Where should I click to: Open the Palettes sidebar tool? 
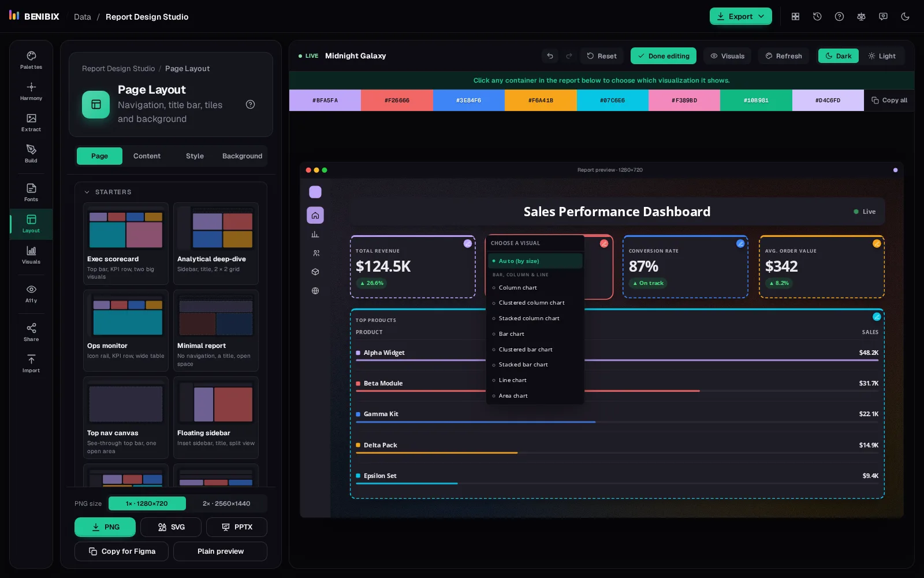click(31, 60)
